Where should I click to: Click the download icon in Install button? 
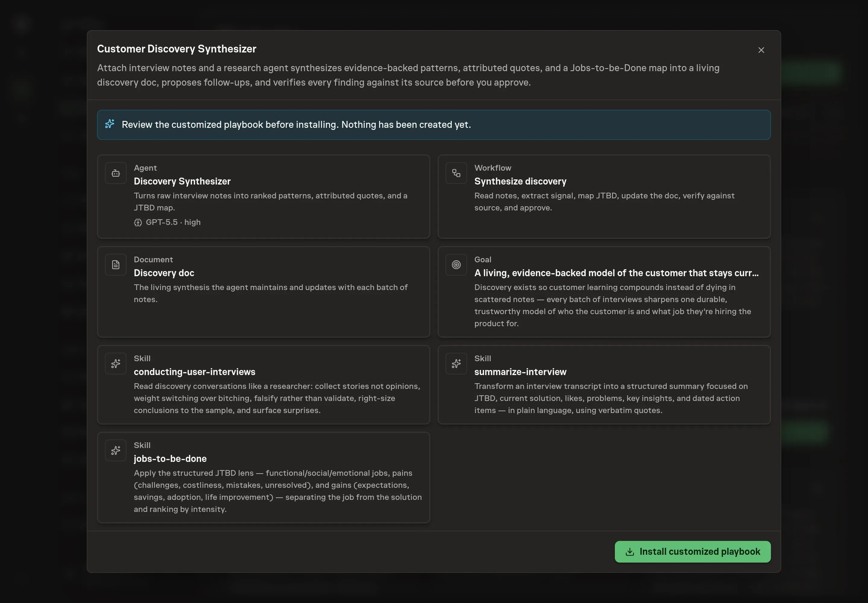(x=630, y=552)
